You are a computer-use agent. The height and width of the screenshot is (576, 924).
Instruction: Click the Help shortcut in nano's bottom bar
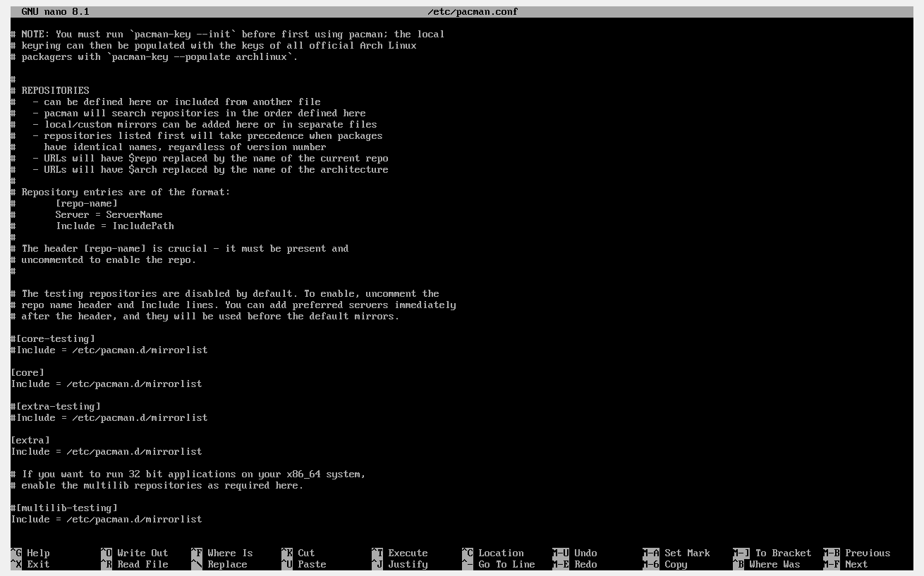click(x=37, y=553)
